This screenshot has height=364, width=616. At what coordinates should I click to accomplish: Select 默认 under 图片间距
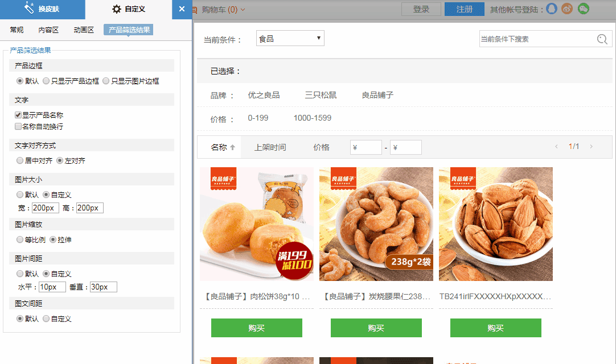tap(20, 274)
